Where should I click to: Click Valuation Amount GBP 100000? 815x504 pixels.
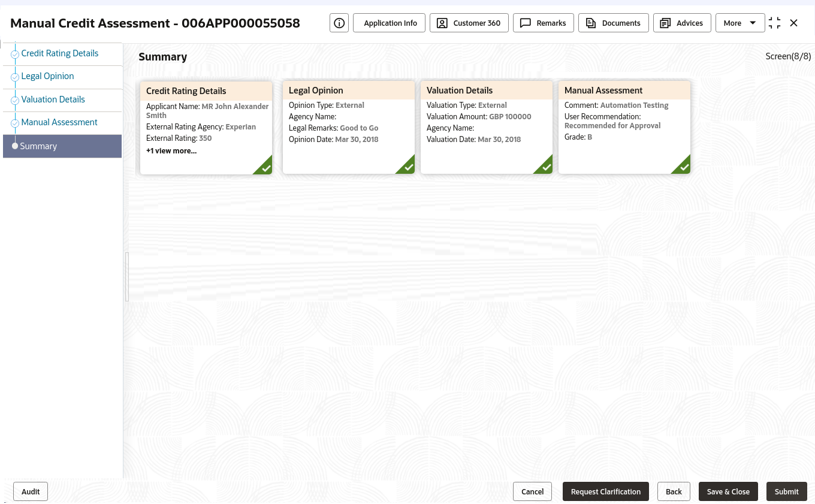(x=510, y=116)
